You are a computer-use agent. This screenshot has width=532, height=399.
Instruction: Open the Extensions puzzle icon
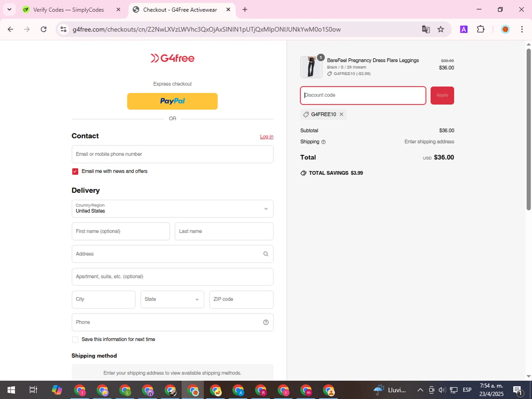click(481, 29)
